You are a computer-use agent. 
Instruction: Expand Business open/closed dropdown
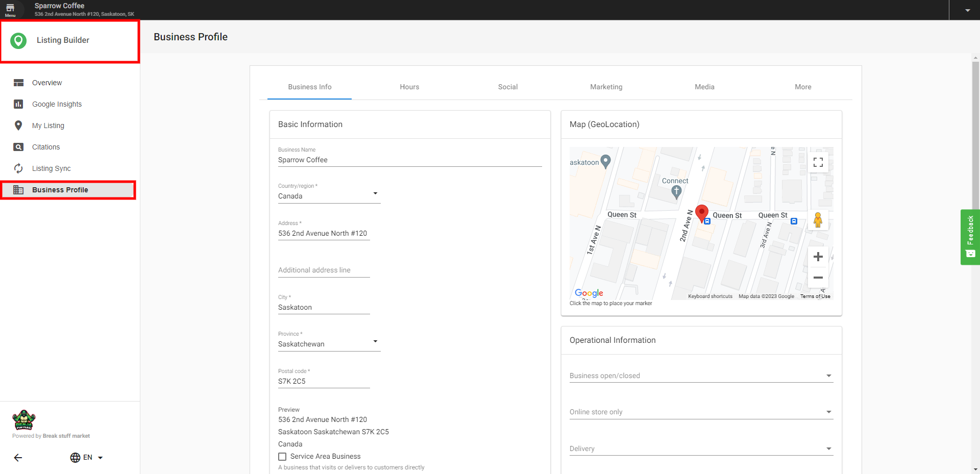click(701, 376)
